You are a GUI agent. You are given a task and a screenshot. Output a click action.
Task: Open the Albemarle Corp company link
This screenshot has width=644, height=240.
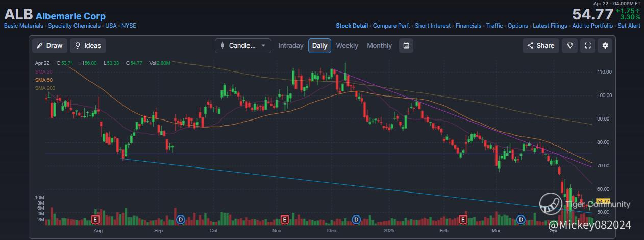point(70,16)
